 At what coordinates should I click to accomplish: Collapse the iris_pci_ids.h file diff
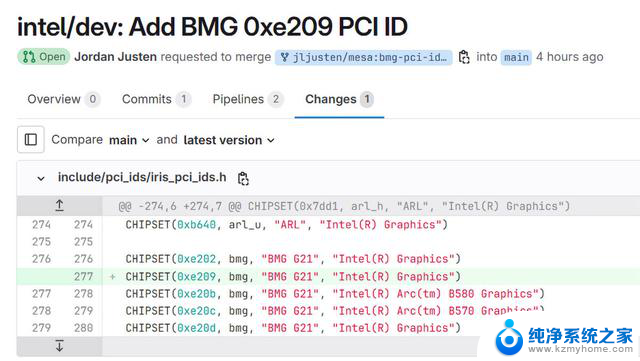[x=40, y=178]
